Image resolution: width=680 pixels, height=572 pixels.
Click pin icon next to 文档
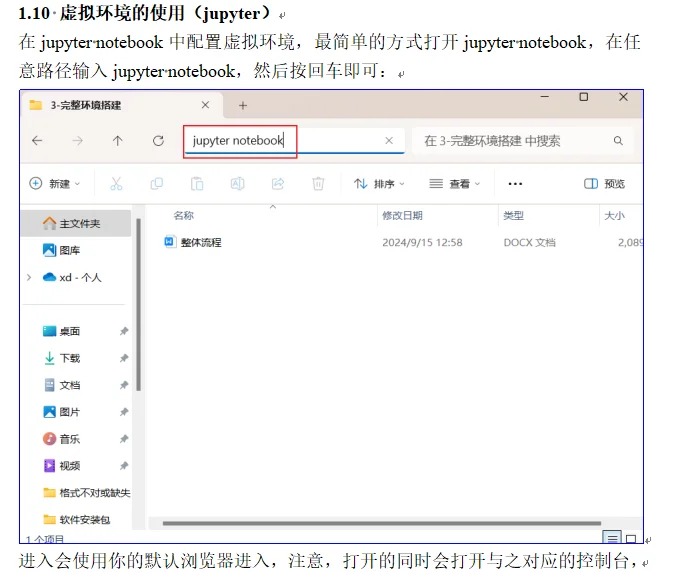click(x=124, y=385)
